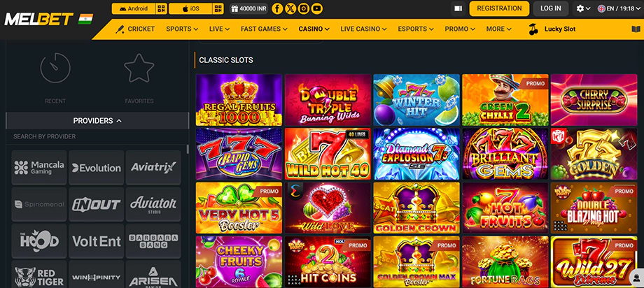Click the Log In button

tap(551, 8)
